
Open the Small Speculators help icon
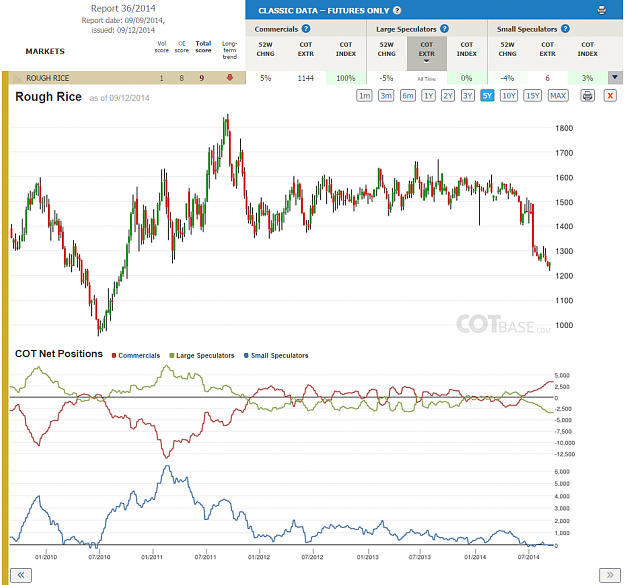coord(565,29)
